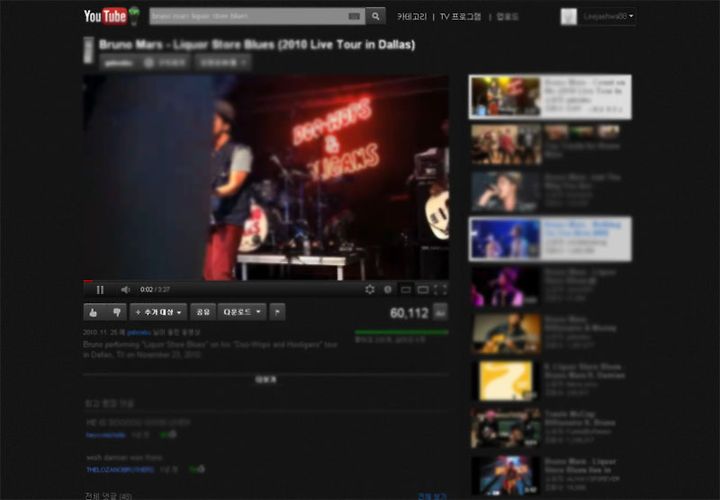The image size is (720, 500).
Task: Click the uploader link in the description
Action: pyautogui.click(x=139, y=332)
